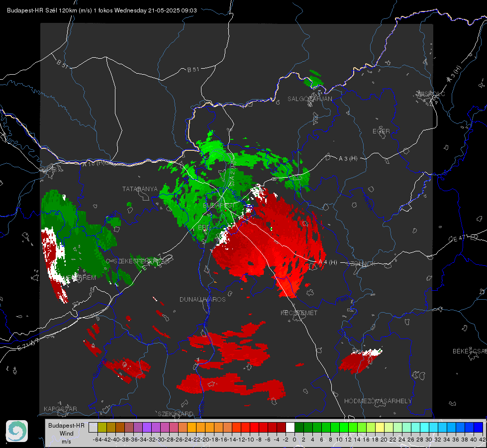Click the '-64' legend scale value
Viewport: 487px width, 448px height.
point(97,440)
